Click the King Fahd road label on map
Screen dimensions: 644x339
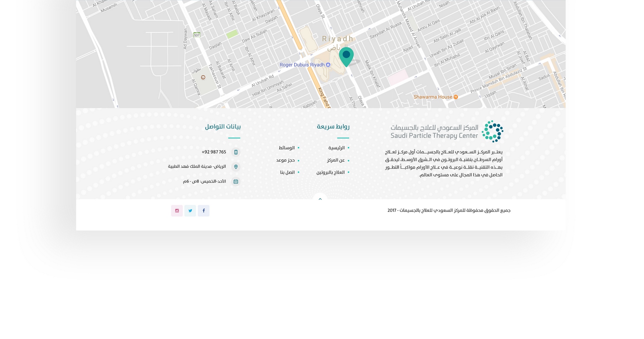[323, 98]
